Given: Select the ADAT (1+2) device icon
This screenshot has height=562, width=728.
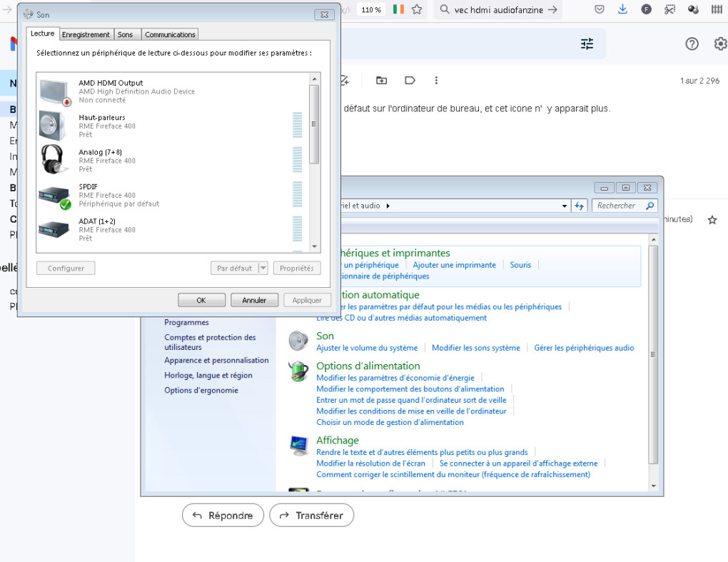Looking at the screenshot, I should point(54,229).
